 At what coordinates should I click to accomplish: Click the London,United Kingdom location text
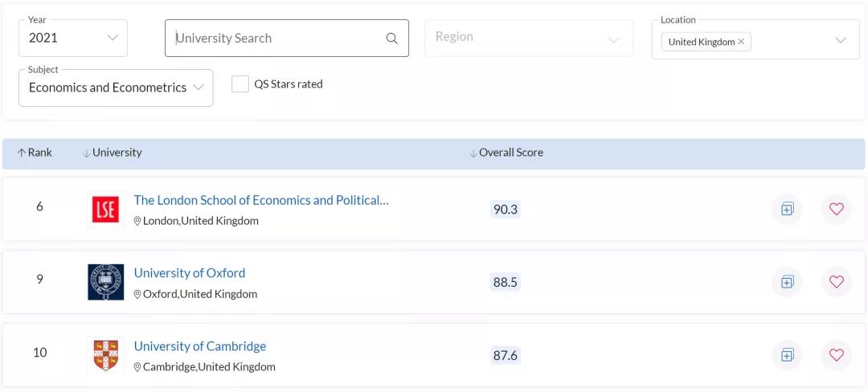click(200, 221)
